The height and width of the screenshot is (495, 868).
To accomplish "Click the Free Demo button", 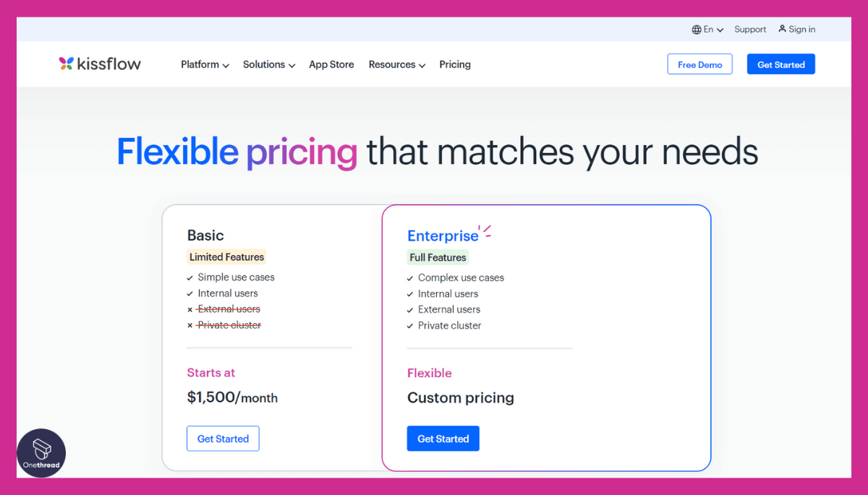I will point(699,64).
